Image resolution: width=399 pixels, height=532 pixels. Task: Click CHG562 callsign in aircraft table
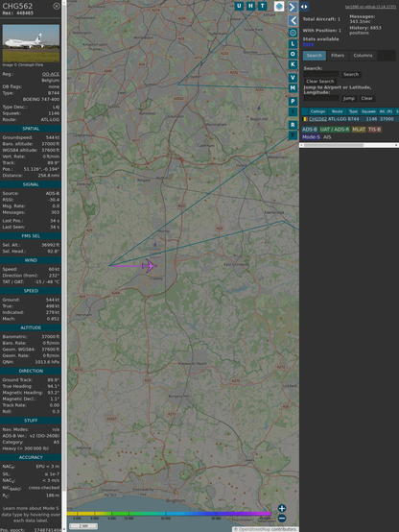pos(317,119)
